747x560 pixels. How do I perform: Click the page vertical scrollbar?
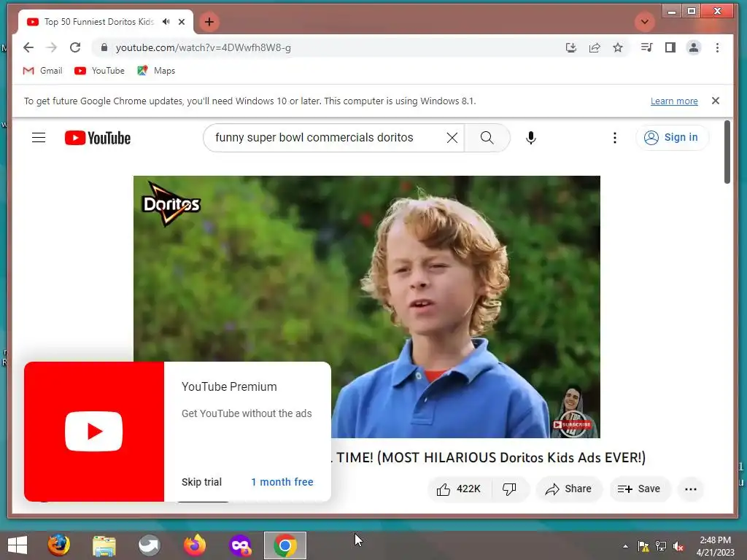click(x=727, y=152)
